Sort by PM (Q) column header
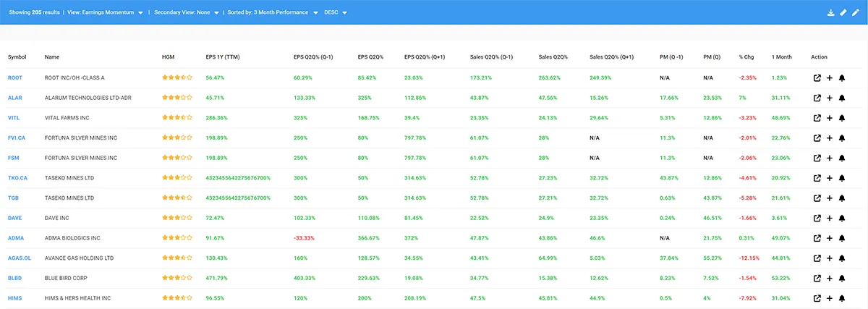Image resolution: width=868 pixels, height=309 pixels. tap(712, 57)
